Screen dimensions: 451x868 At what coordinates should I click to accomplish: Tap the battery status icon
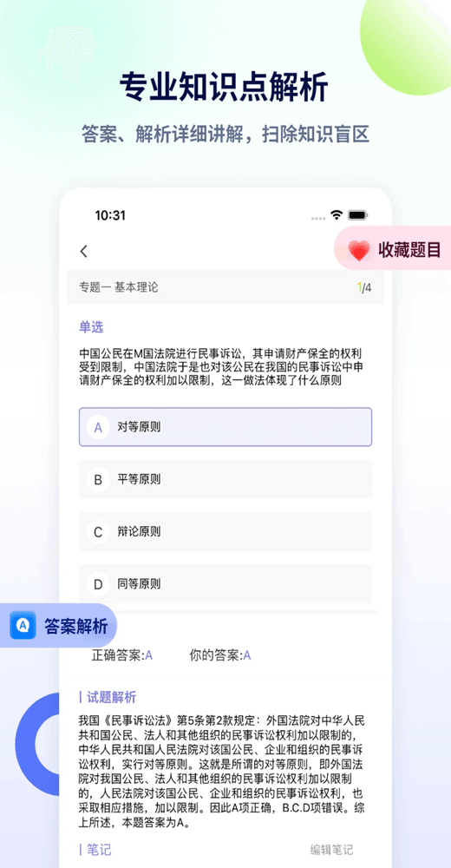click(x=358, y=214)
